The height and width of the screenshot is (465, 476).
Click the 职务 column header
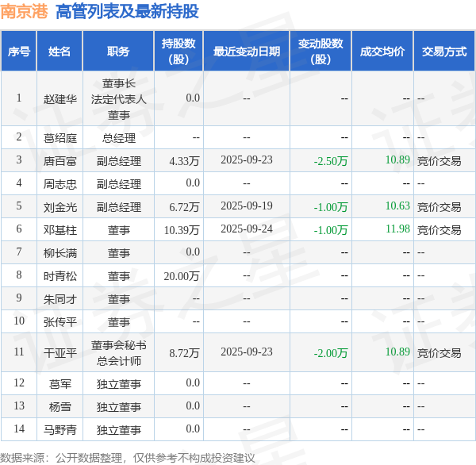[x=118, y=52]
